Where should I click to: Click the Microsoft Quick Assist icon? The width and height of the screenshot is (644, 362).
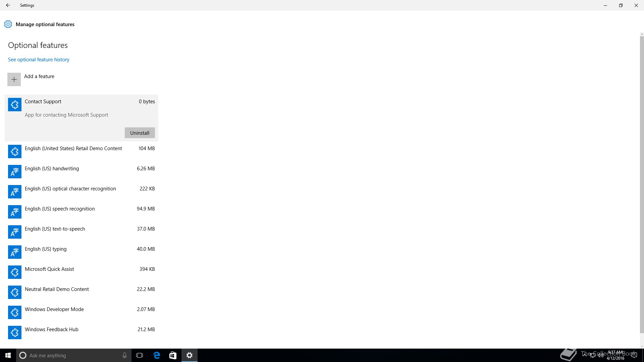(x=14, y=272)
